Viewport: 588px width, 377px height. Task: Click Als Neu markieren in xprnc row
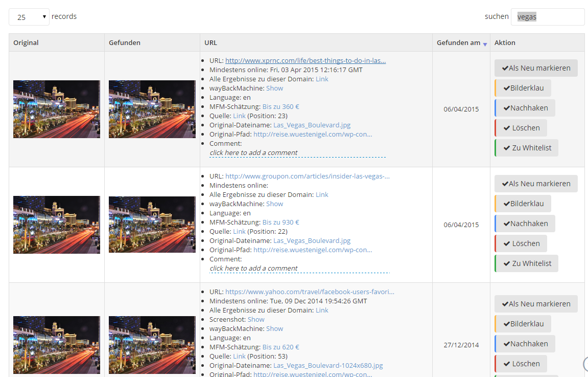tap(536, 68)
